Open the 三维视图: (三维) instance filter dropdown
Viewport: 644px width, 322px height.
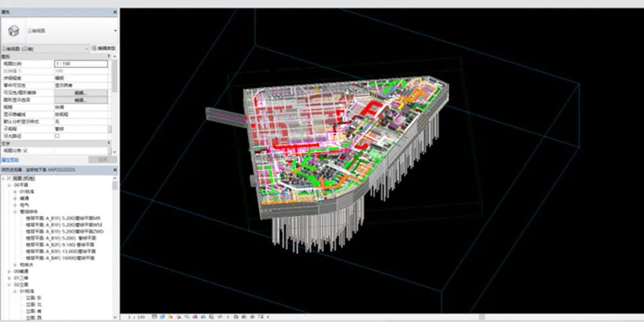87,48
